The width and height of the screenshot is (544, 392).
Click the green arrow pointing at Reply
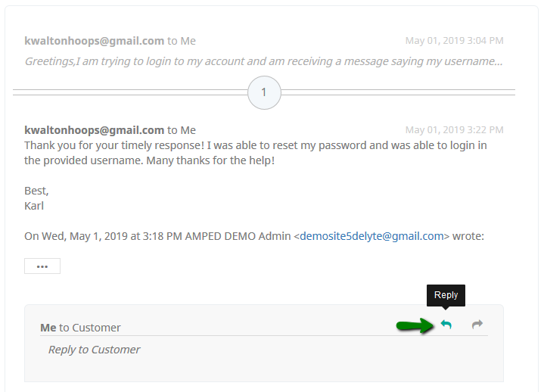[415, 325]
